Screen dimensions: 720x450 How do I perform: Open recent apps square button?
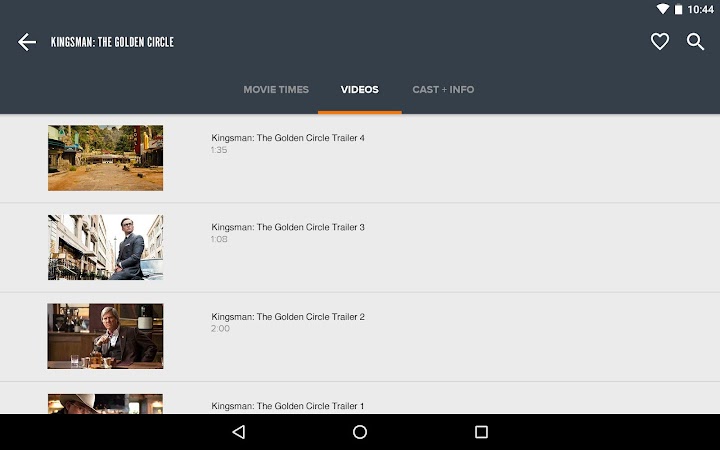(x=481, y=432)
